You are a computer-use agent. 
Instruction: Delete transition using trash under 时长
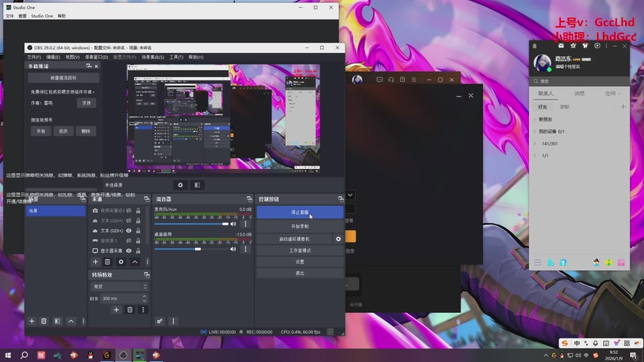pyautogui.click(x=130, y=310)
